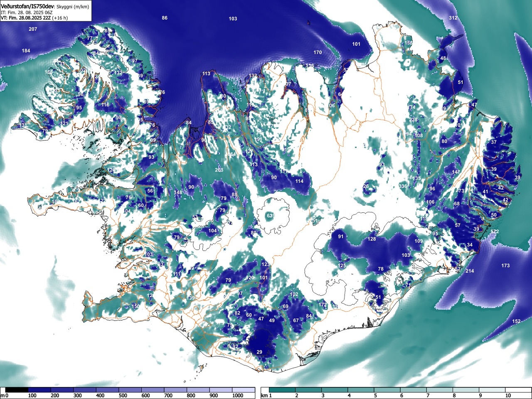Click the "IT: Fim. 28. 08. 2025 06Z" line
Viewport: 532px width, 399px height.
coord(27,12)
